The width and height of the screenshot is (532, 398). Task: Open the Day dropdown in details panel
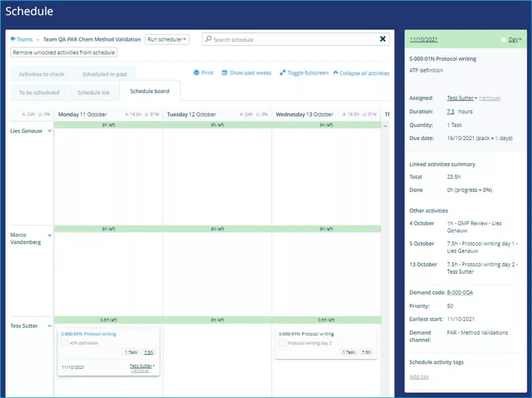click(x=515, y=40)
